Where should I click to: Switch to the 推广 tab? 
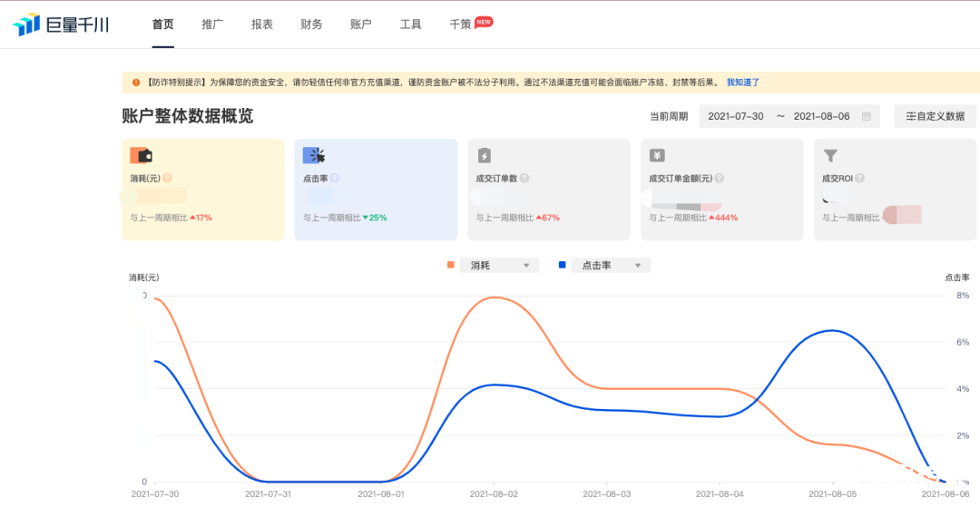point(212,24)
